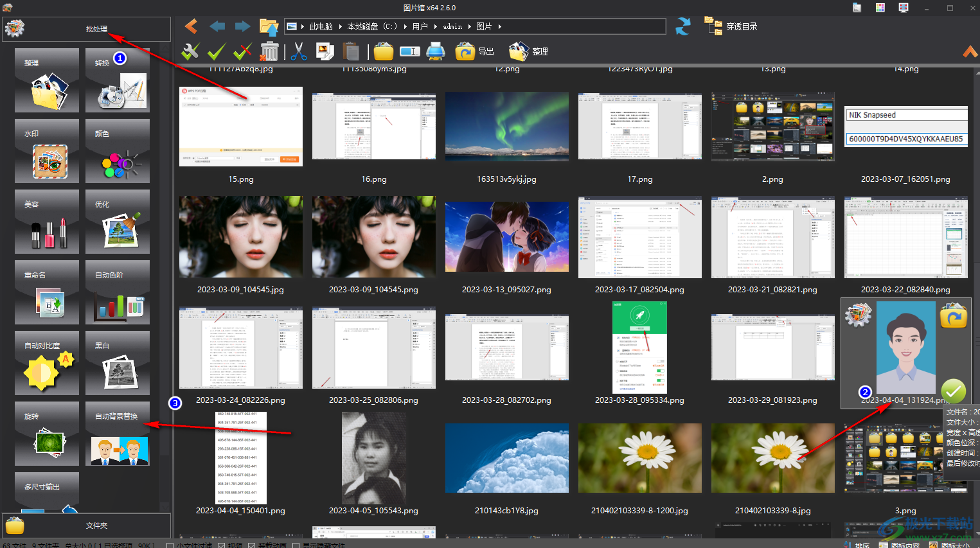
Task: Delete selected files with the trash icon
Action: [270, 51]
